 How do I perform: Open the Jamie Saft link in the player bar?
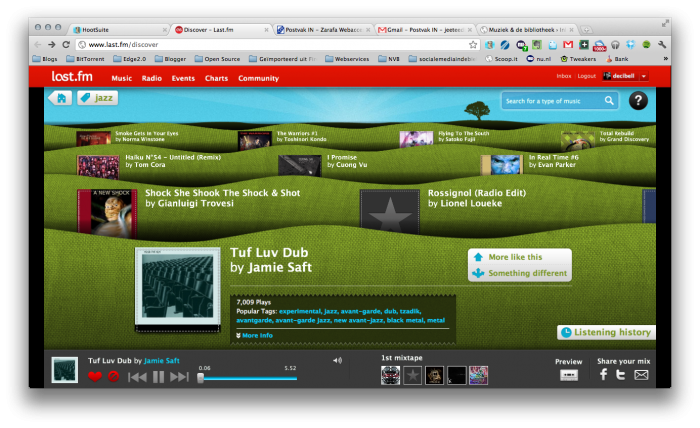[x=162, y=361]
